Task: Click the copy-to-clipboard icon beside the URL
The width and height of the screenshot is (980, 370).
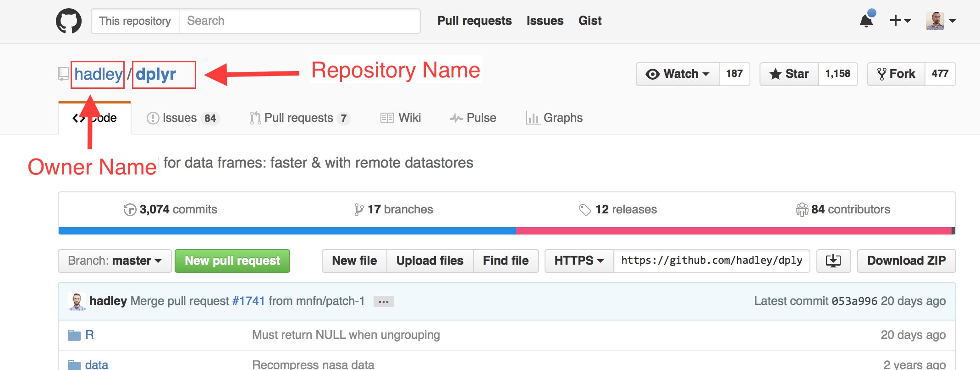Action: pyautogui.click(x=833, y=261)
